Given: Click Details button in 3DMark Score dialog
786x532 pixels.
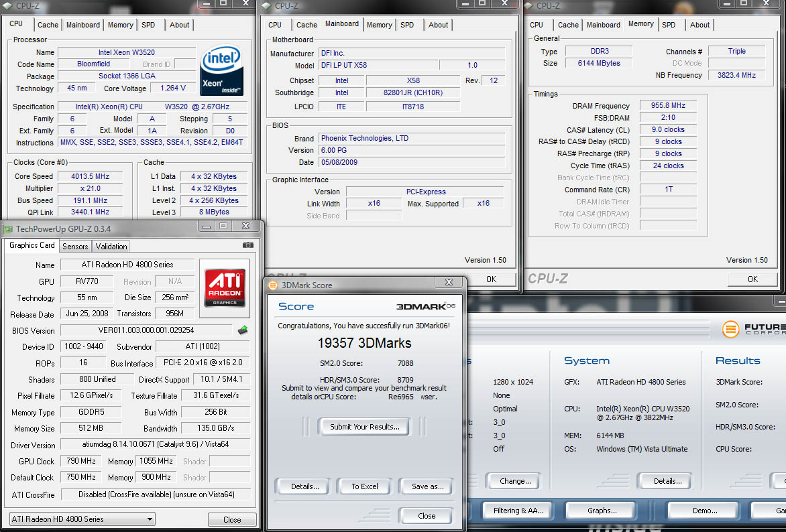Looking at the screenshot, I should tap(304, 486).
